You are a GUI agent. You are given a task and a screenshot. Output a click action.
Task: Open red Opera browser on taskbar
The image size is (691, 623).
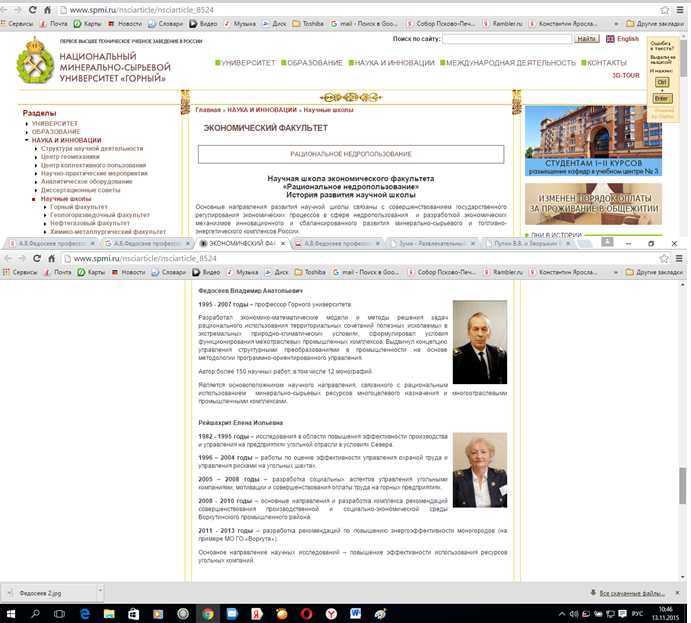click(x=307, y=614)
